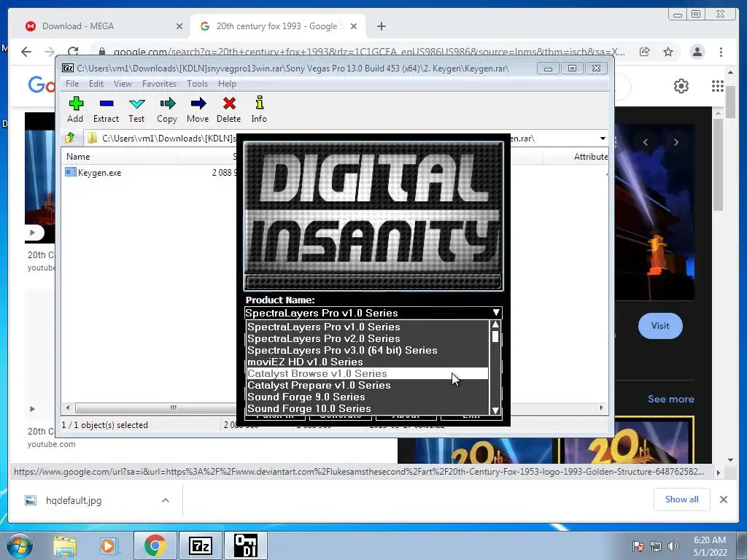Click 7-Zip horizontal scrollbar right arrow
The width and height of the screenshot is (747, 560).
pyautogui.click(x=601, y=408)
